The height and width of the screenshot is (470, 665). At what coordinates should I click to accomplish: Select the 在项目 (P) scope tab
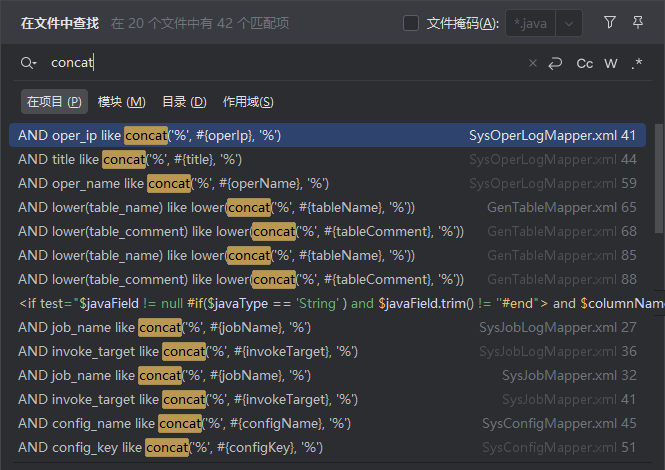[54, 102]
